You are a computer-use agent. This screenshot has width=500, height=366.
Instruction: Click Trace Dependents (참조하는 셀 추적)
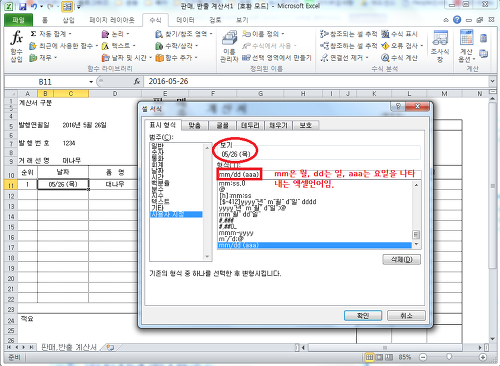tap(348, 46)
